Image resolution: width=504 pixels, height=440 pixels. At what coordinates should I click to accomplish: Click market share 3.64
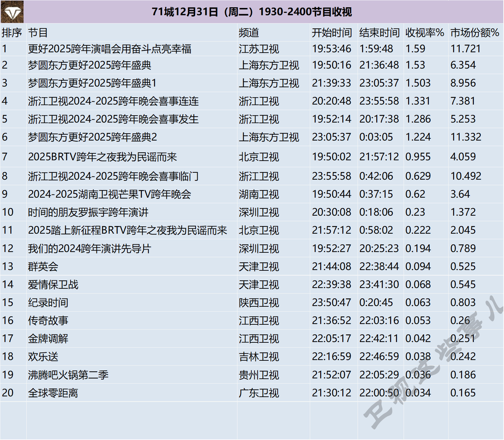460,194
